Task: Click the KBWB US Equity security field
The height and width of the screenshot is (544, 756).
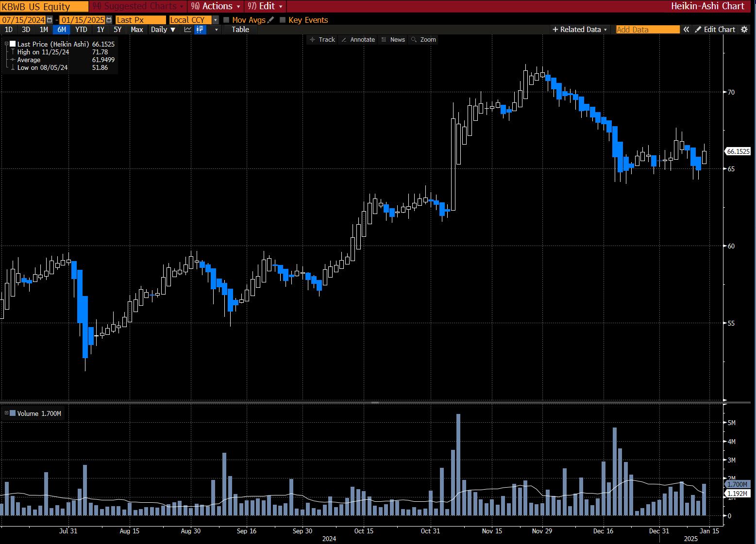Action: 44,6
